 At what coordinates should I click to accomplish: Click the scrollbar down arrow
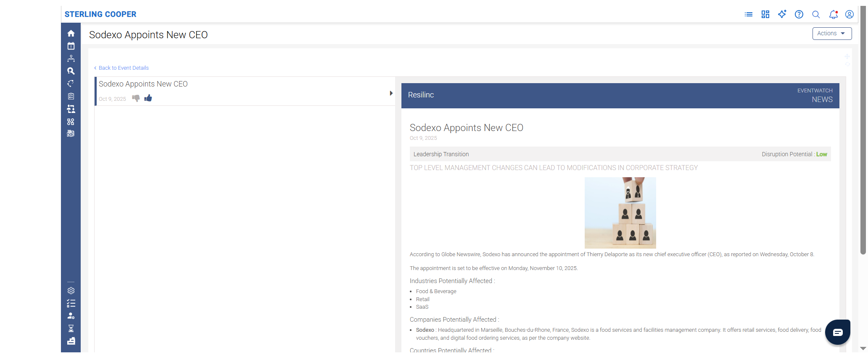[863, 349]
